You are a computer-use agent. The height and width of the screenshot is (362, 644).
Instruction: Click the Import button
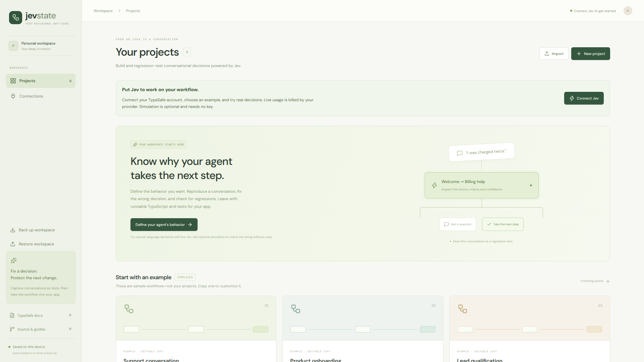554,54
